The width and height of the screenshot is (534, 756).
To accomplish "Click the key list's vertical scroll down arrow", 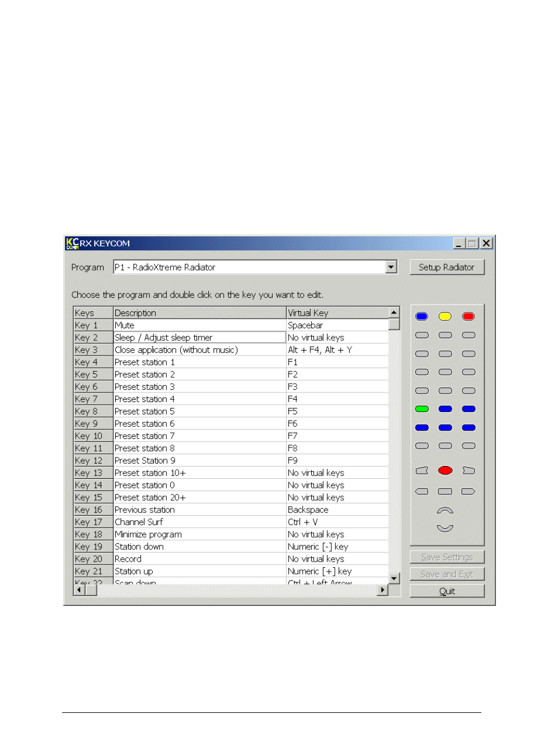I will tap(394, 578).
